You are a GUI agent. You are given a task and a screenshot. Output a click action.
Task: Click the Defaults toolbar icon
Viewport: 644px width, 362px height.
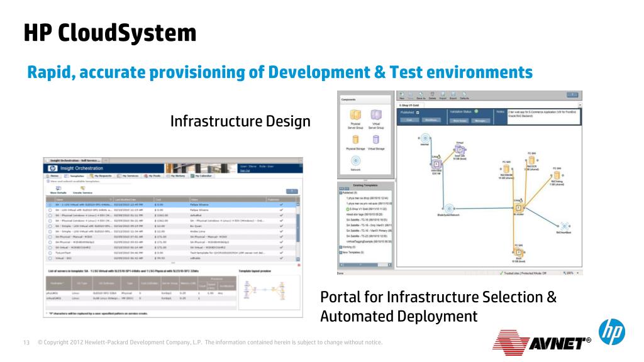tap(464, 94)
